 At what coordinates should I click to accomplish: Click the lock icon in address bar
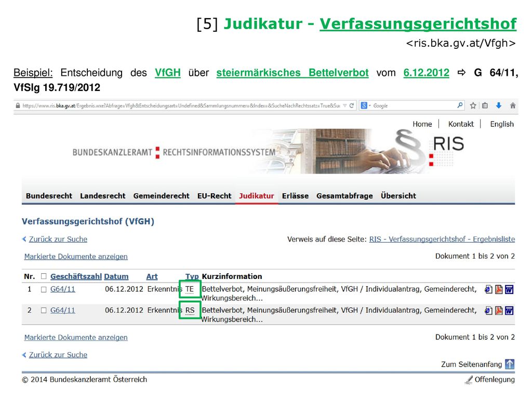click(x=18, y=105)
